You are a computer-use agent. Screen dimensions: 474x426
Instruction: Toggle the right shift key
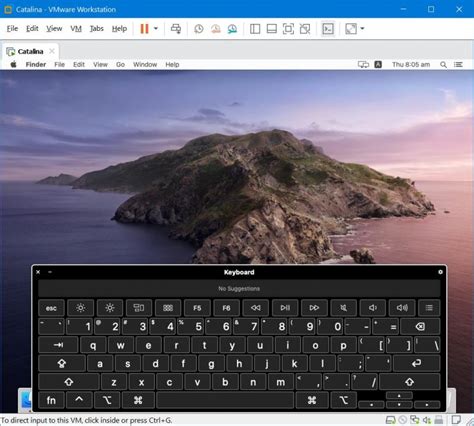coord(410,382)
